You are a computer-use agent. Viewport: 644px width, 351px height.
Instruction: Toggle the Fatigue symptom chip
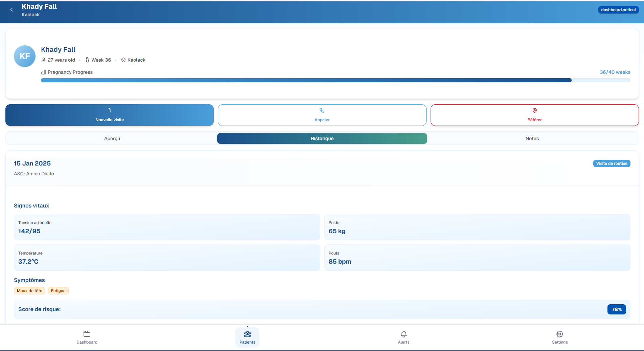click(58, 291)
